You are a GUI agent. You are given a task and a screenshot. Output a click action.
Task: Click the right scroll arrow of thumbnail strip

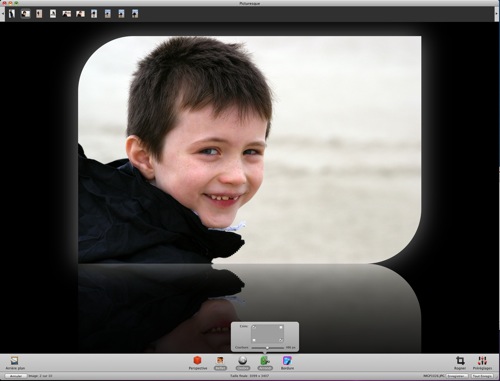[497, 13]
